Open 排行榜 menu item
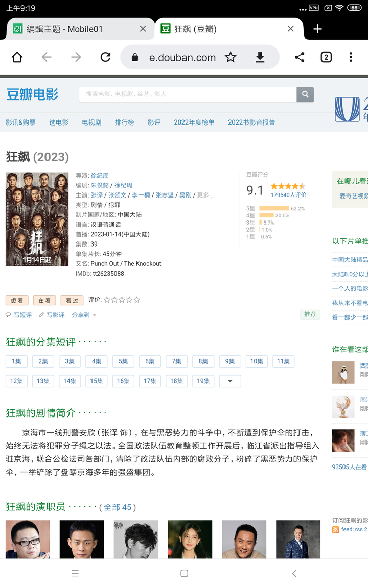Image resolution: width=368 pixels, height=588 pixels. [x=124, y=122]
